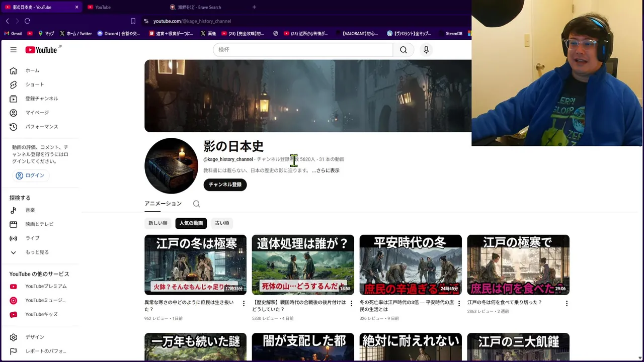Image resolution: width=644 pixels, height=362 pixels.
Task: Open 絶対に耐えれない video thumbnail
Action: (x=411, y=346)
